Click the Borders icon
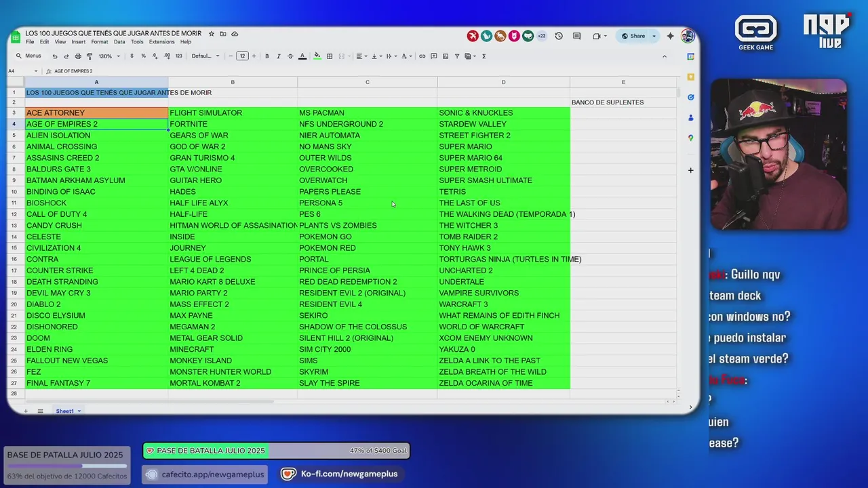868x488 pixels. coord(330,56)
